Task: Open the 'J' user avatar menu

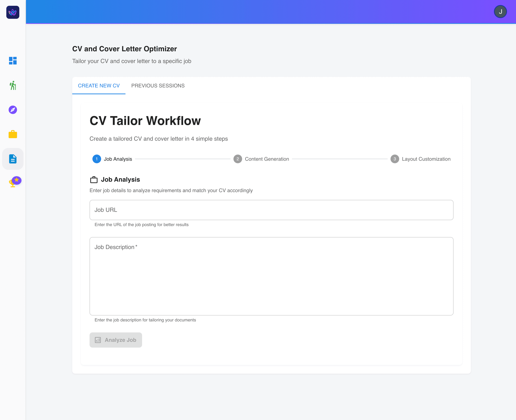Action: (x=500, y=11)
